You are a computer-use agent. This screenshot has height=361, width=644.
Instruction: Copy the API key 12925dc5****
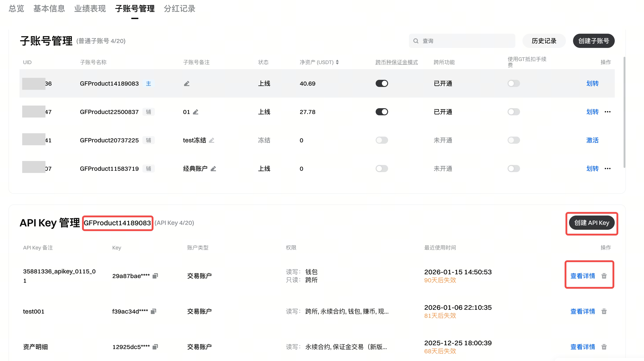pos(155,347)
